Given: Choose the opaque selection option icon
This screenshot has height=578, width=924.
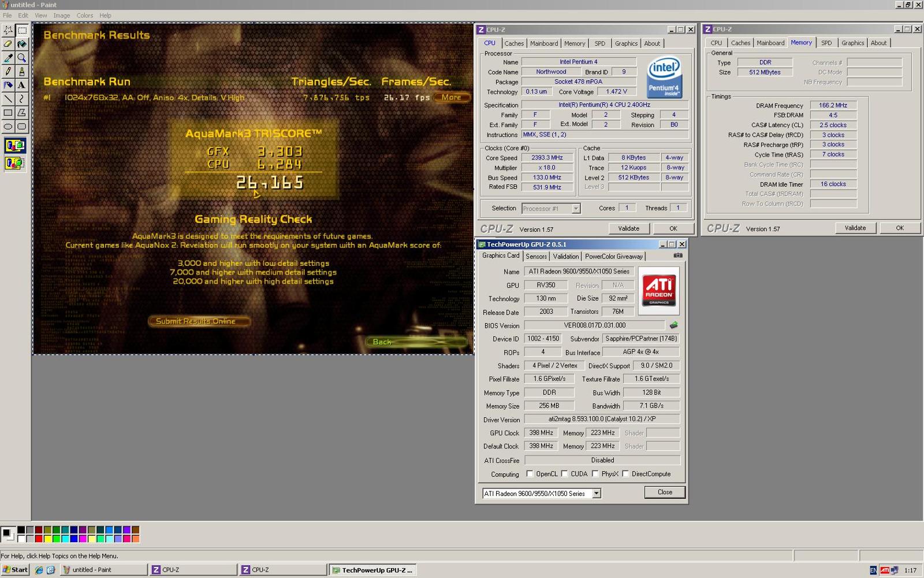Looking at the screenshot, I should 15,146.
